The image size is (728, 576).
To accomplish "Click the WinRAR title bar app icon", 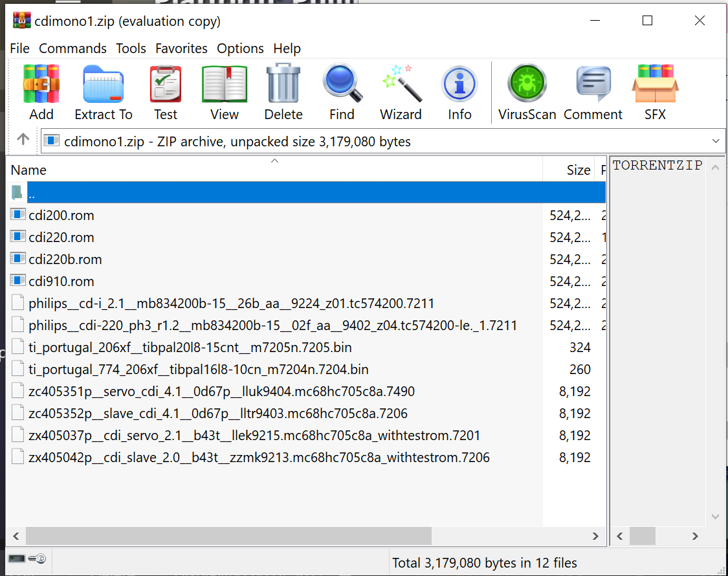I will 22,21.
